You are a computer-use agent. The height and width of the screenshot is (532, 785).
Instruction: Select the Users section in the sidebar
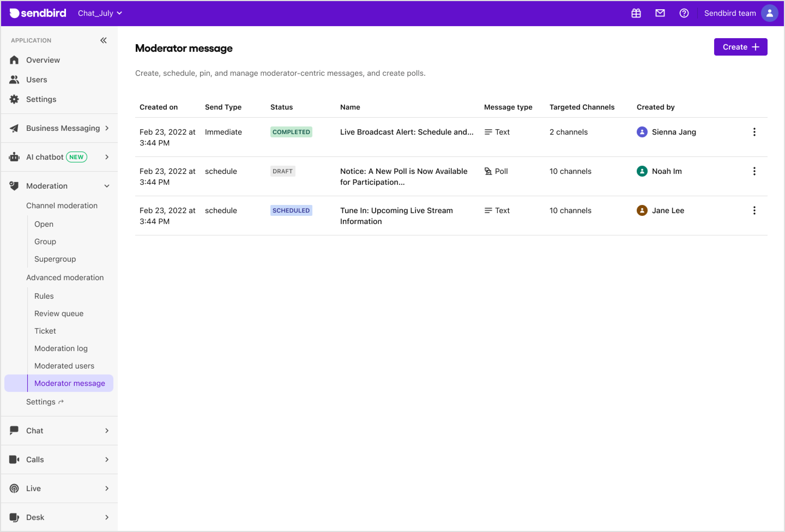click(x=36, y=80)
